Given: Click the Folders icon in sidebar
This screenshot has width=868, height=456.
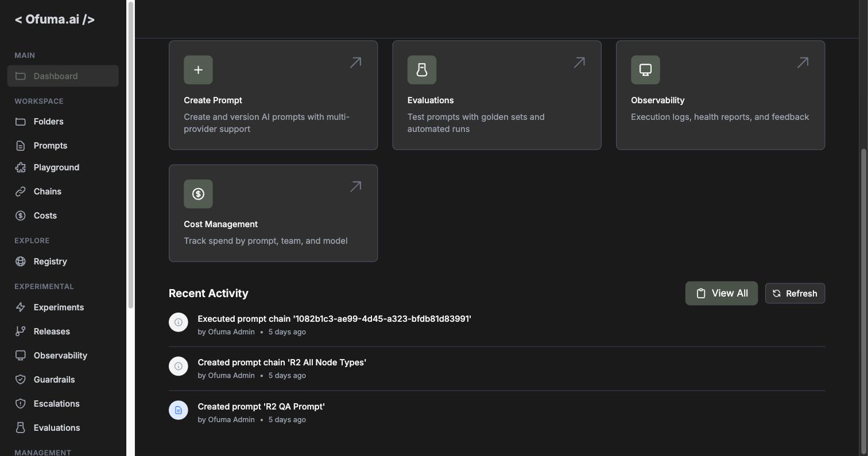Looking at the screenshot, I should (x=21, y=122).
